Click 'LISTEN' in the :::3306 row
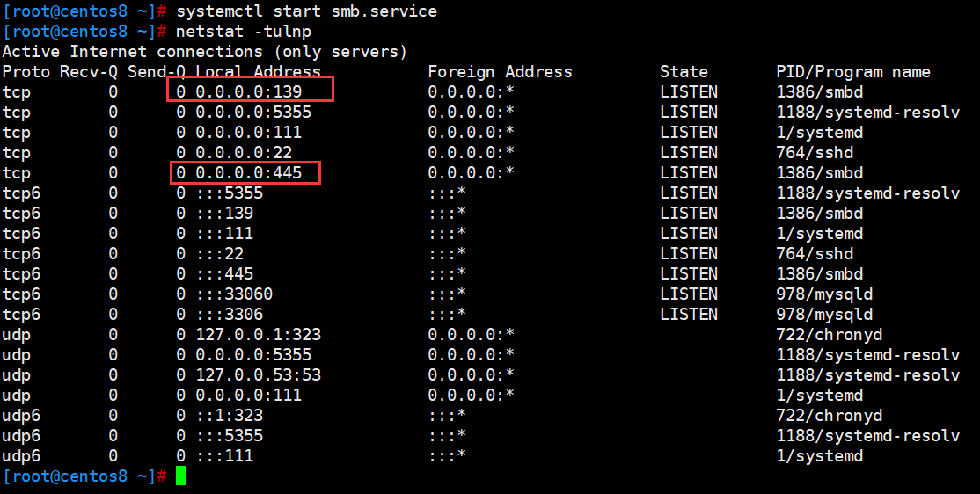This screenshot has height=494, width=980. (x=689, y=314)
